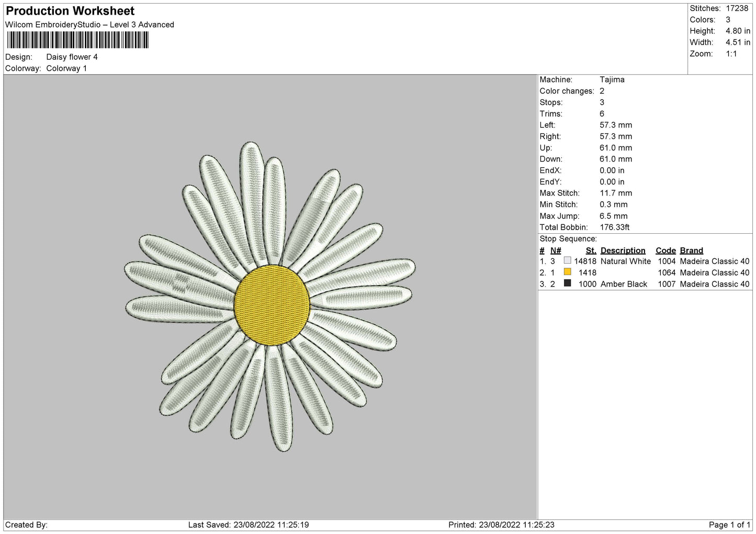The height and width of the screenshot is (534, 756).
Task: Click the 'N#' column header
Action: 556,251
